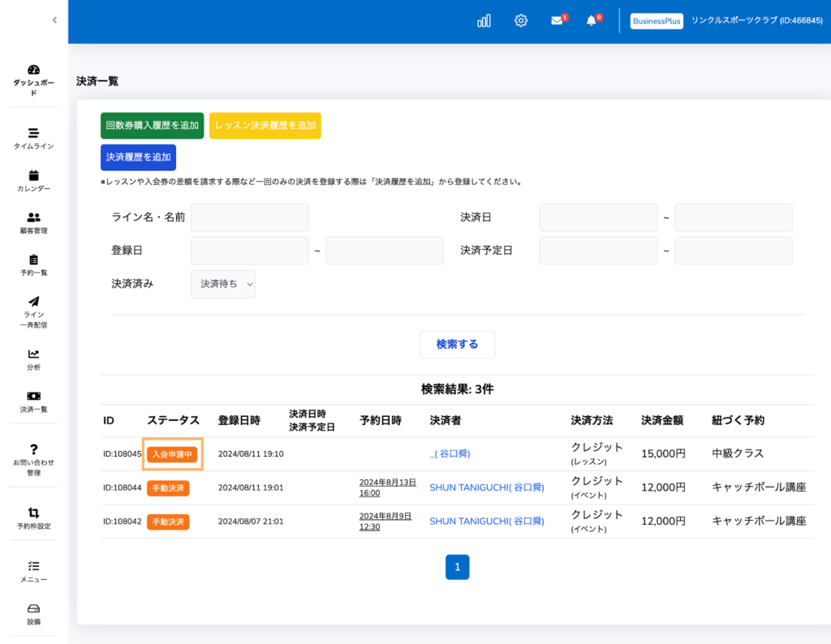Click the 15,000円 amount cell
831x644 pixels.
pyautogui.click(x=664, y=454)
